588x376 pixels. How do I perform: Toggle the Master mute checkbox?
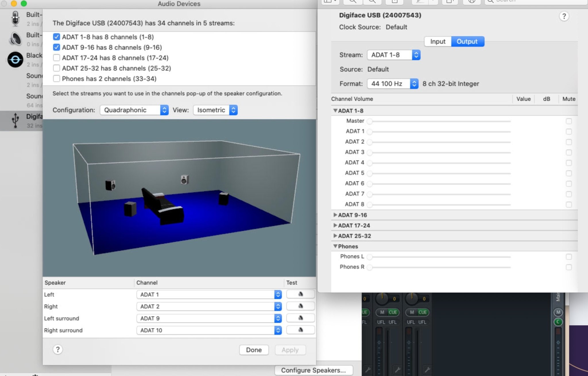568,121
